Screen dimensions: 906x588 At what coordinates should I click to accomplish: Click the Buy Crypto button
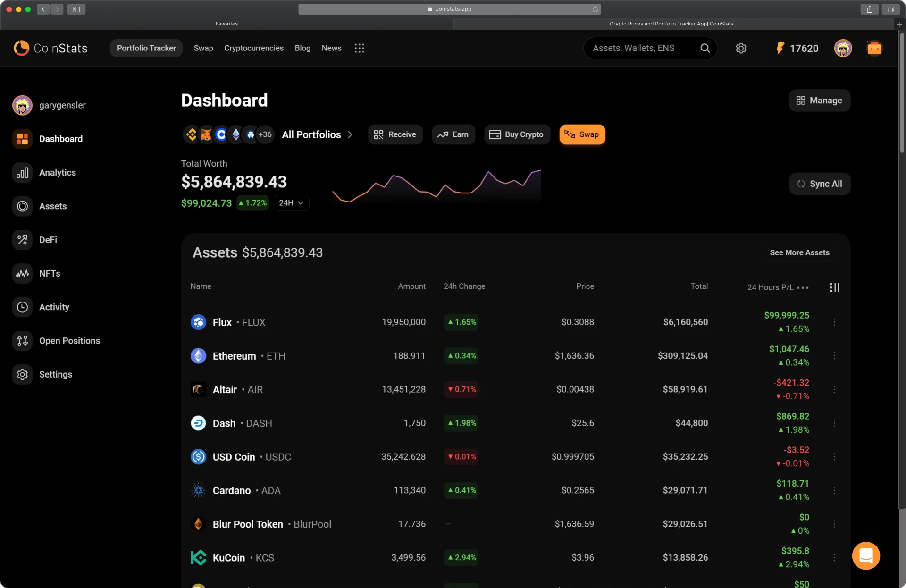pos(517,134)
